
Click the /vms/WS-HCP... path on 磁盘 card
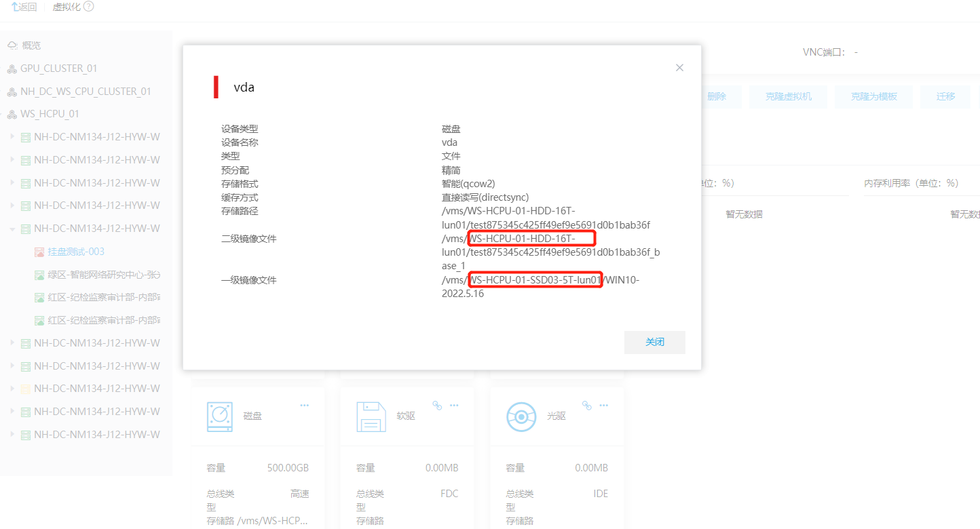click(273, 521)
